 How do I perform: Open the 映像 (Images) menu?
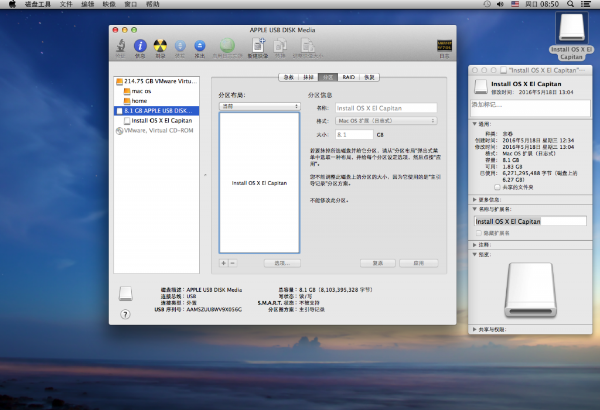[x=109, y=4]
